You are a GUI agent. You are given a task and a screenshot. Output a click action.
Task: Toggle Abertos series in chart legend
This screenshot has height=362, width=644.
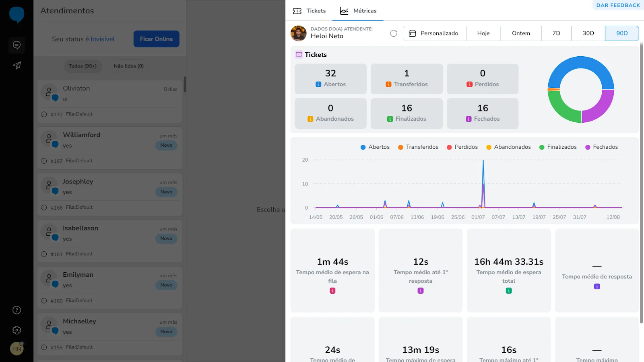coord(375,147)
